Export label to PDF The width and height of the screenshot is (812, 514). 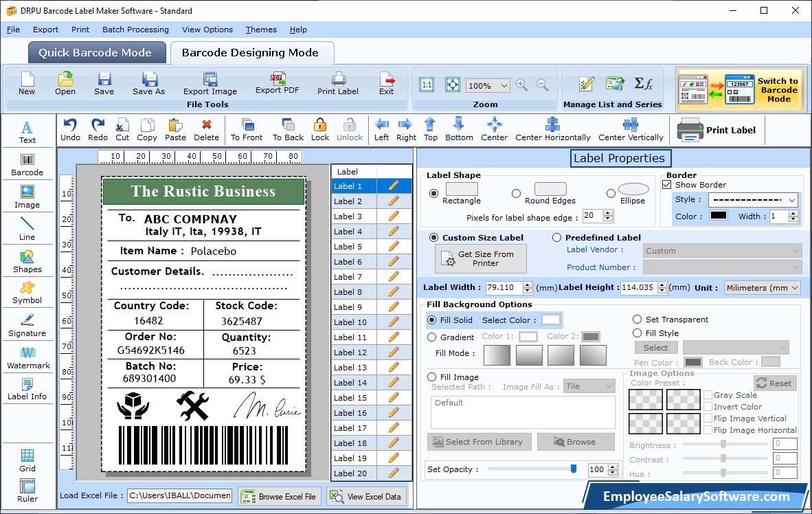tap(278, 83)
